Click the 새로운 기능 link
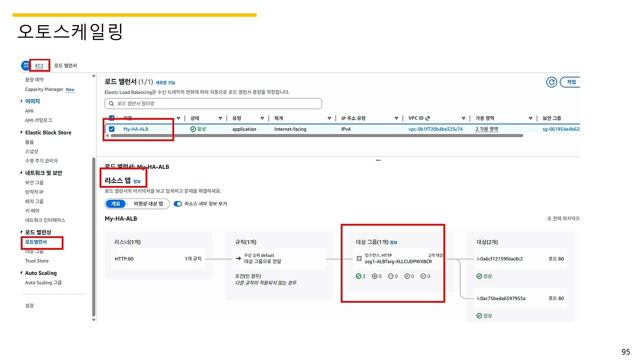Viewport: 644px width, 362px height. [166, 82]
